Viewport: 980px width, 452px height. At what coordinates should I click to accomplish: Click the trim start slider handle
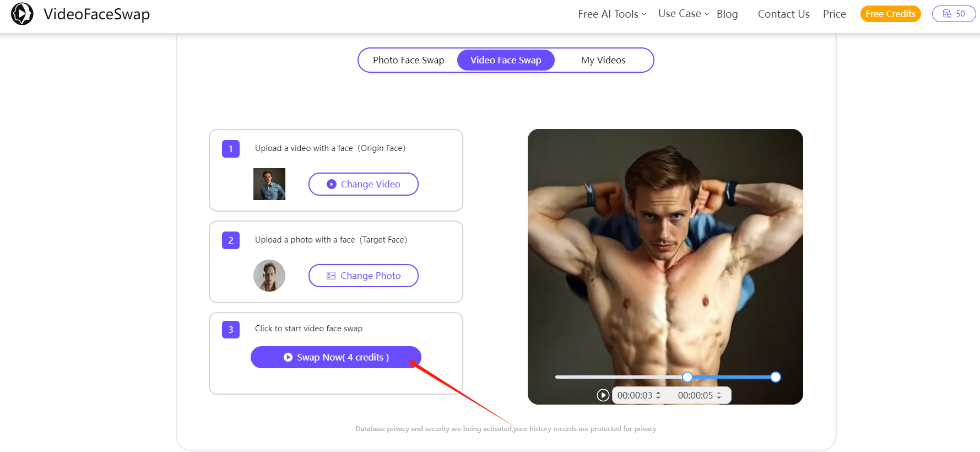point(687,377)
